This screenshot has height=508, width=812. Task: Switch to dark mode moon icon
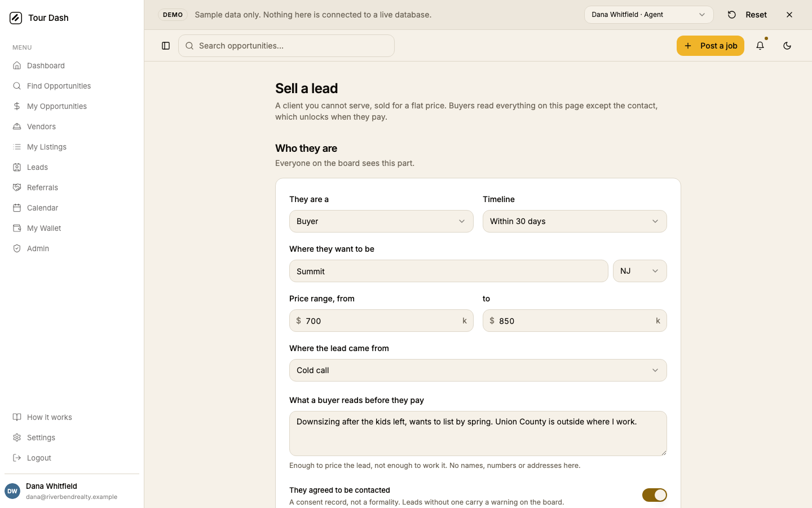click(x=787, y=46)
